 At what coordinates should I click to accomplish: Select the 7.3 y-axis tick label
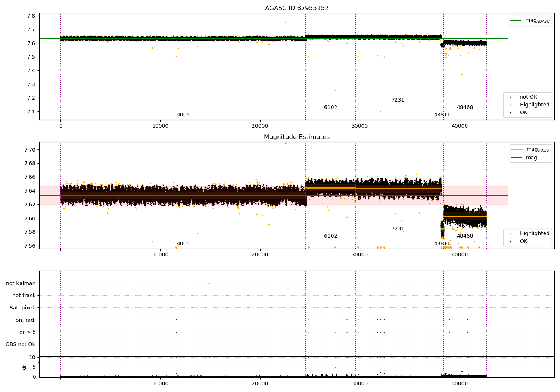(31, 84)
